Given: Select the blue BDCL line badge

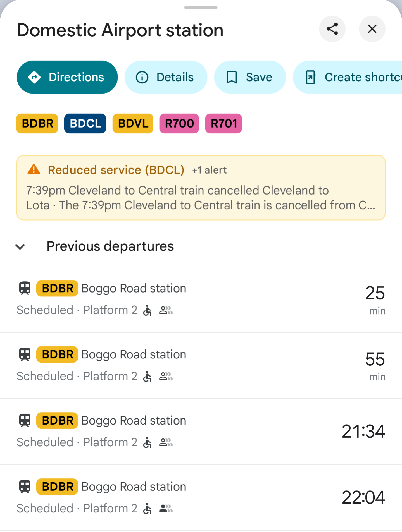Looking at the screenshot, I should click(85, 123).
